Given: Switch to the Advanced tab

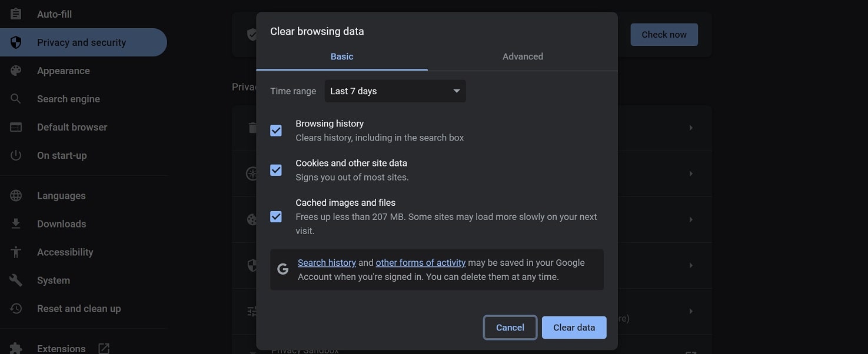Looking at the screenshot, I should [523, 56].
